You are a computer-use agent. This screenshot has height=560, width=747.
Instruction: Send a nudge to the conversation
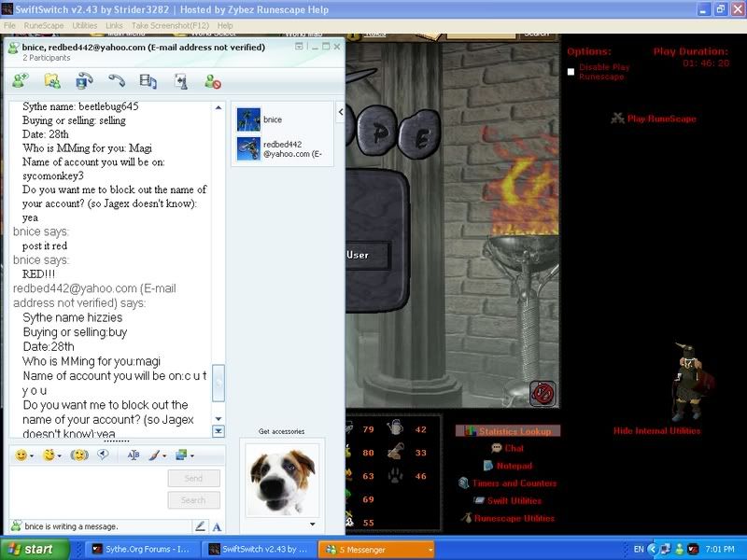pos(79,455)
